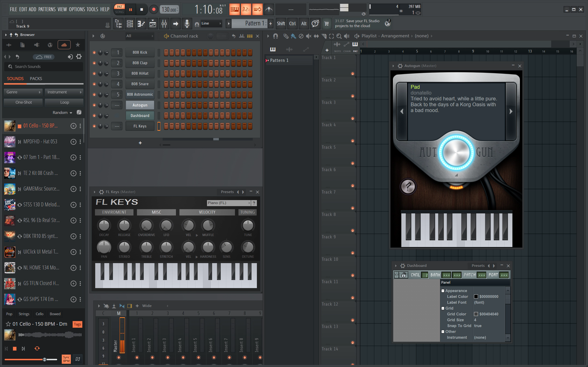Open the browser settings gear
This screenshot has height=367, width=588.
79,56
